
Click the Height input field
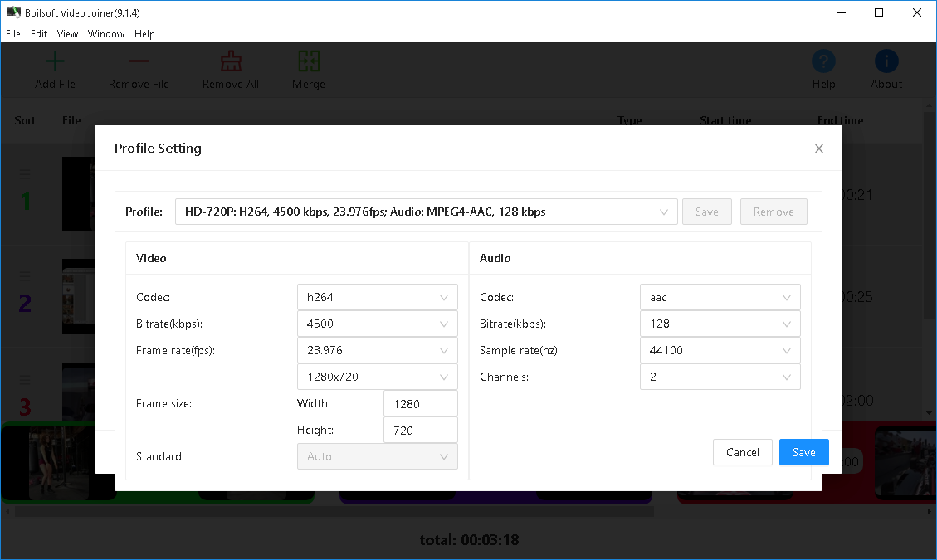pyautogui.click(x=420, y=431)
